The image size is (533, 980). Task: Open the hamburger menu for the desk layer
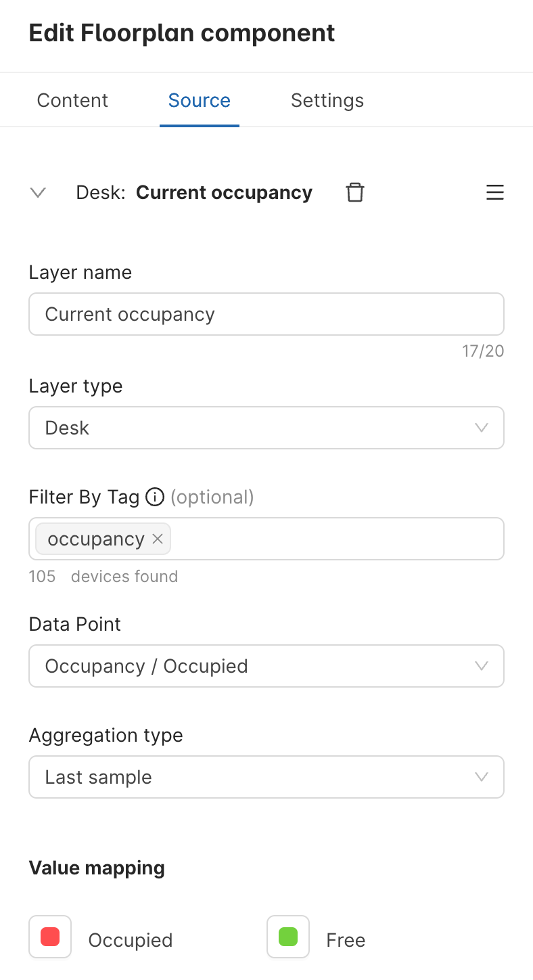495,193
